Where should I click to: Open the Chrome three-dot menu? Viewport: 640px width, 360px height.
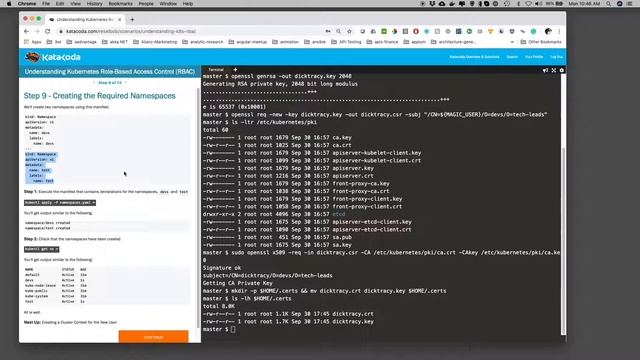(x=559, y=31)
